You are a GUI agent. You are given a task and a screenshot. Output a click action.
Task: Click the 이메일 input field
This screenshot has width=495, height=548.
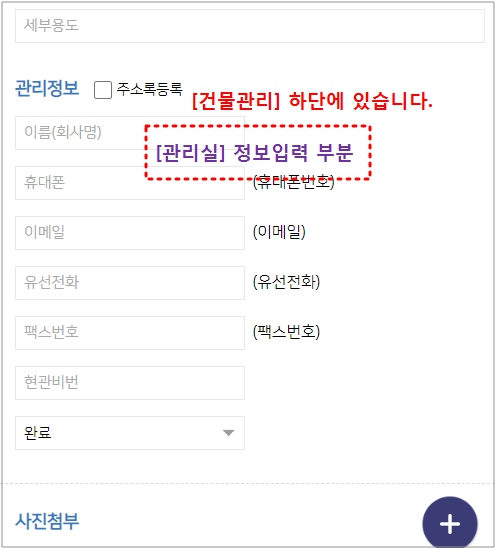click(130, 233)
